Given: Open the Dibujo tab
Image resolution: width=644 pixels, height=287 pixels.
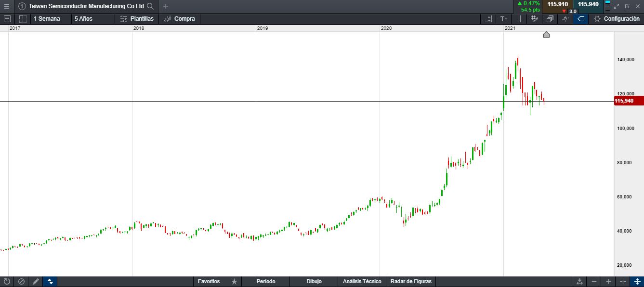Looking at the screenshot, I should click(314, 281).
